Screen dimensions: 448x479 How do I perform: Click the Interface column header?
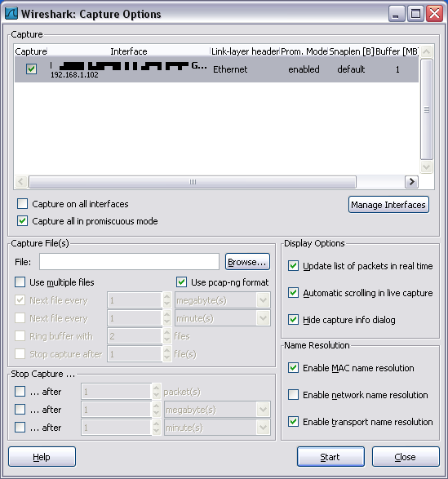click(129, 51)
